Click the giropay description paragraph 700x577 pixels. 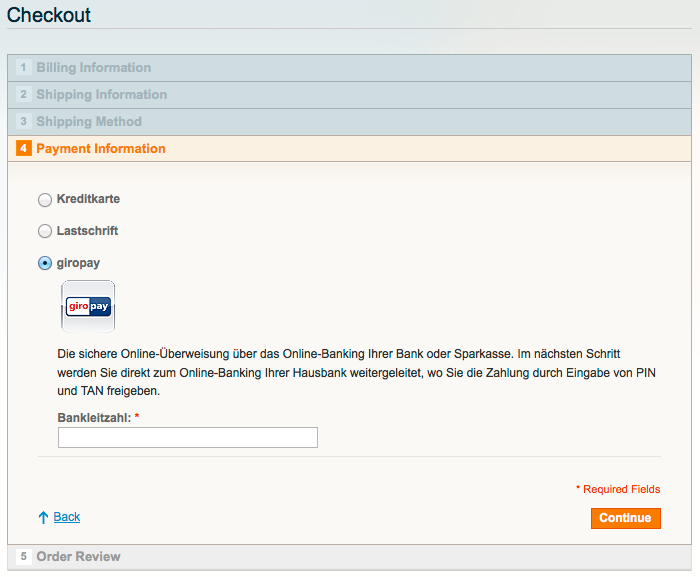point(356,372)
